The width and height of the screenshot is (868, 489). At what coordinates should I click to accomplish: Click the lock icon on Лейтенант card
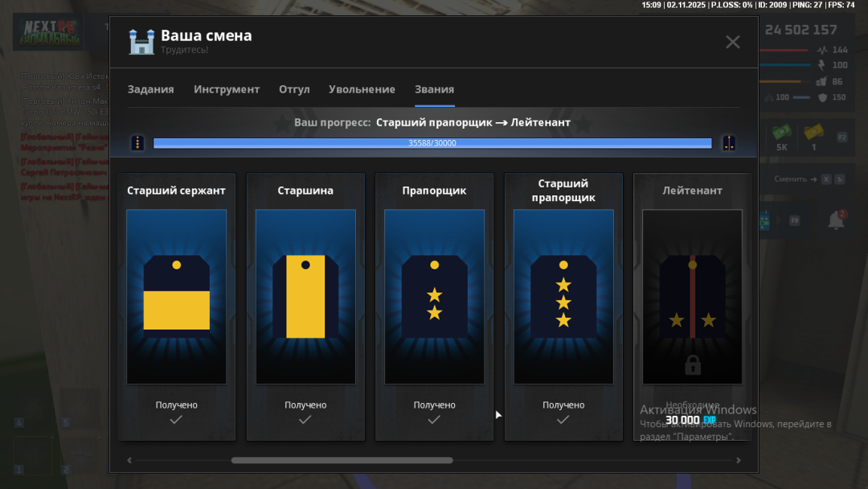692,364
